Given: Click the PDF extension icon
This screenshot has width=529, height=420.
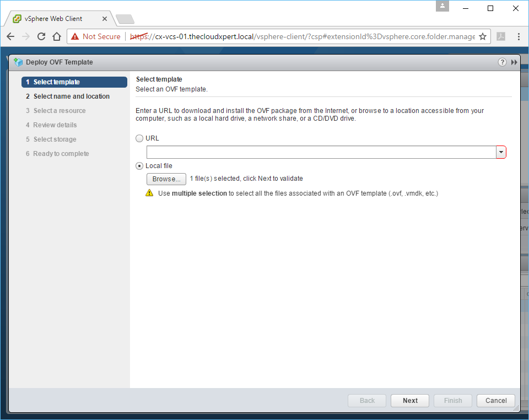Looking at the screenshot, I should [x=501, y=36].
